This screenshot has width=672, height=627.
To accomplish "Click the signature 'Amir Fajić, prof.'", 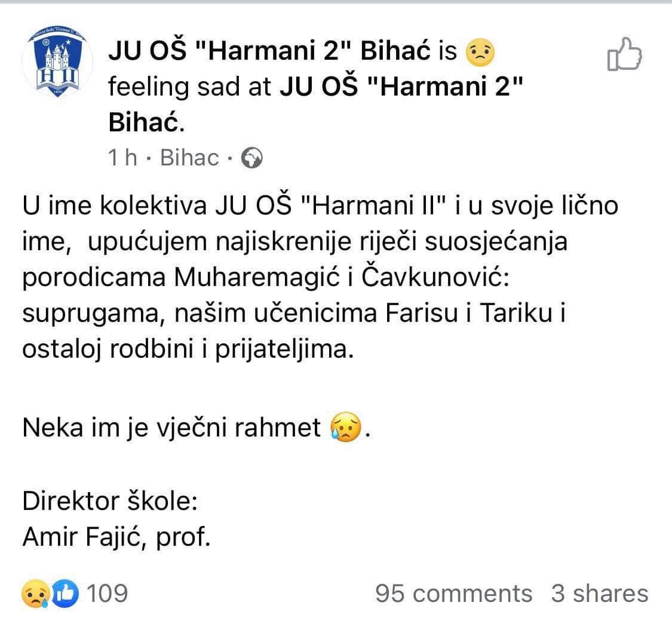I will (116, 538).
